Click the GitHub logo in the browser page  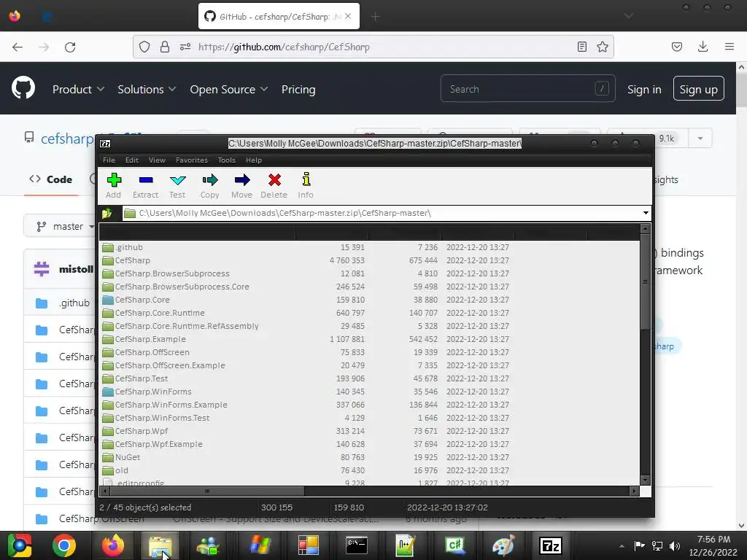point(23,88)
